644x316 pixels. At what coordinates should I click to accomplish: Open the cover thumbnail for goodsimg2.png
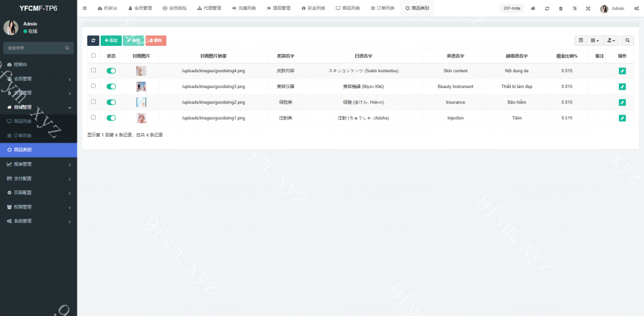point(142,102)
